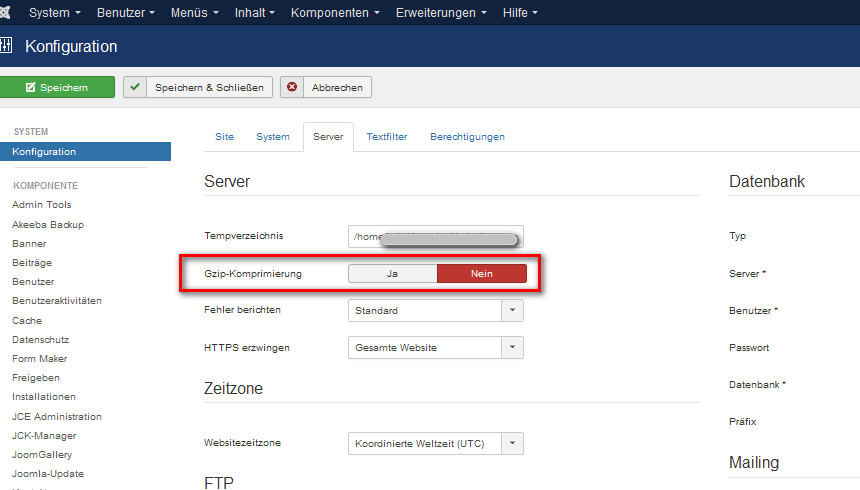This screenshot has width=860, height=490.
Task: Click the checkmark Speichern & Schließen button
Action: click(x=198, y=88)
